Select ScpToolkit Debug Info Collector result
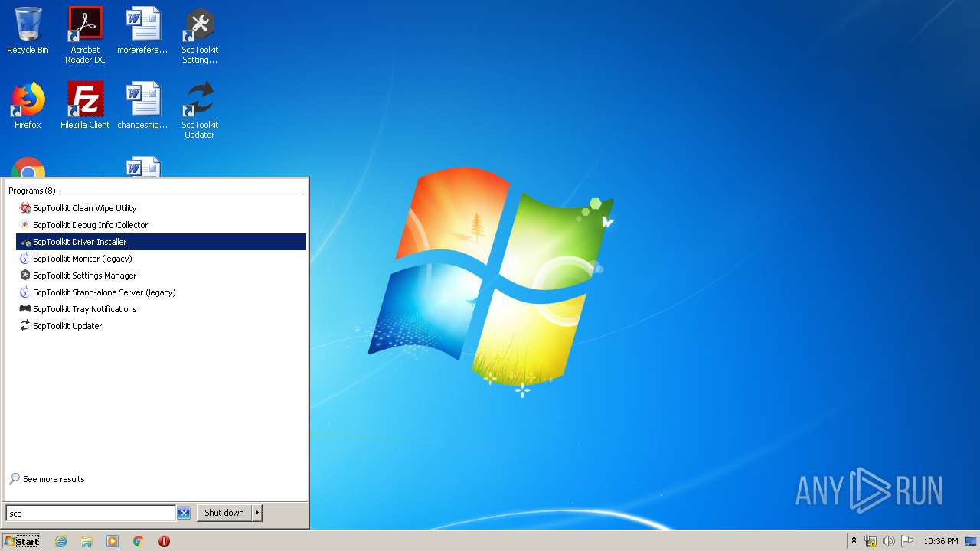Image resolution: width=980 pixels, height=551 pixels. click(161, 225)
